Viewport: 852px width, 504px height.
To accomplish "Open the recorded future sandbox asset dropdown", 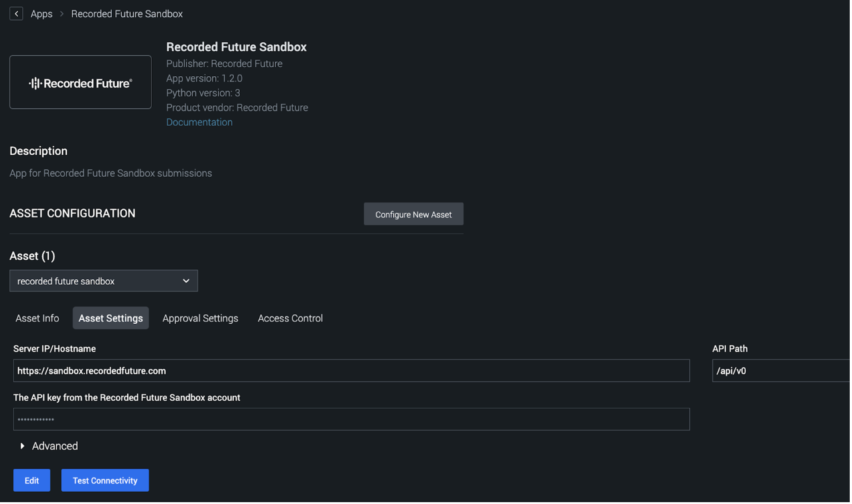I will click(104, 282).
